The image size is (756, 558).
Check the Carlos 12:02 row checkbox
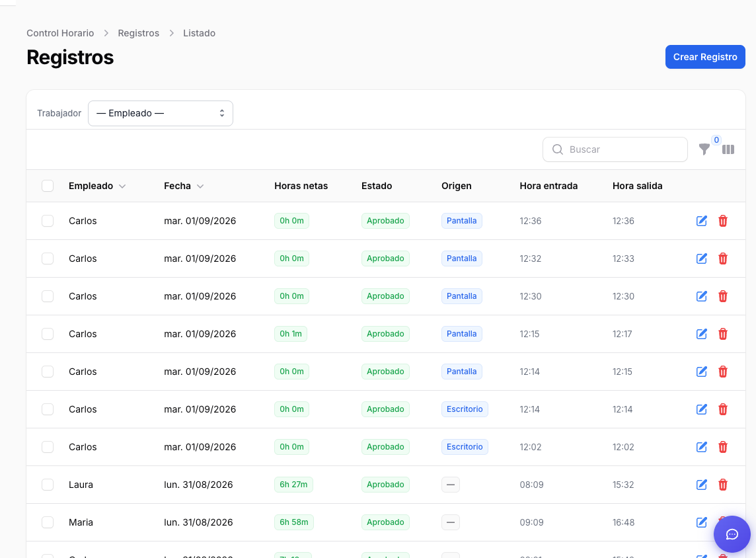click(48, 446)
